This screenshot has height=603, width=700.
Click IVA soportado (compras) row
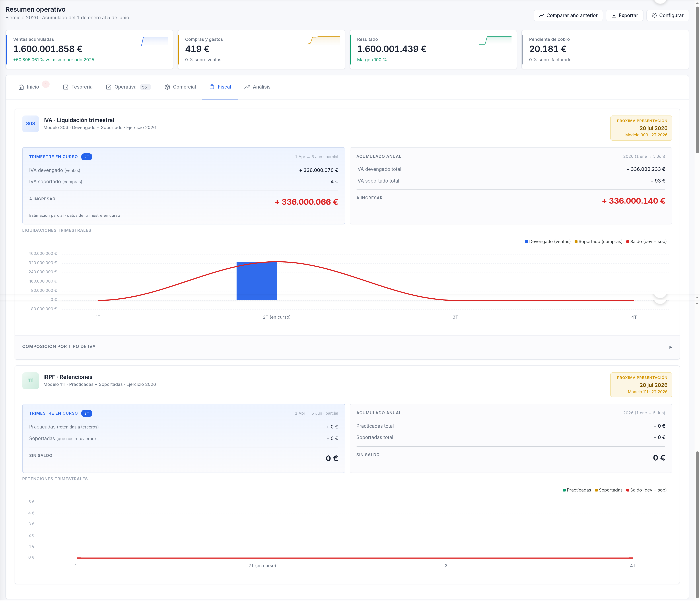pos(183,182)
